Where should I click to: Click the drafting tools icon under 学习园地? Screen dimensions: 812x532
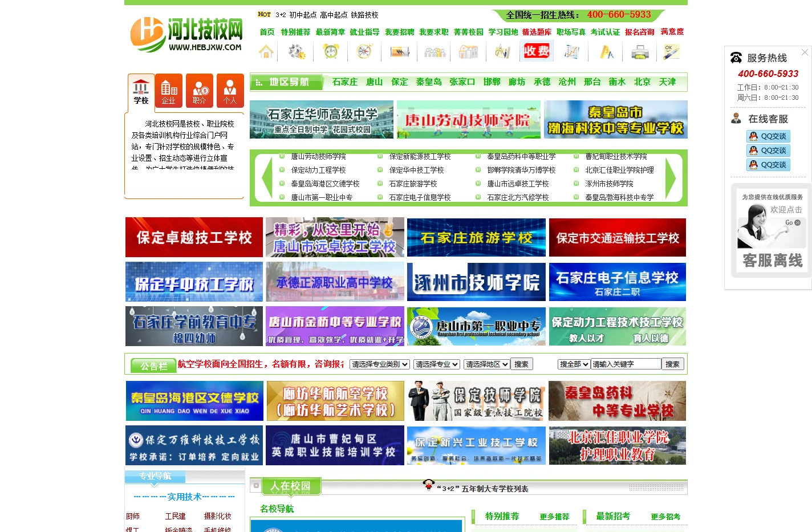(x=502, y=52)
